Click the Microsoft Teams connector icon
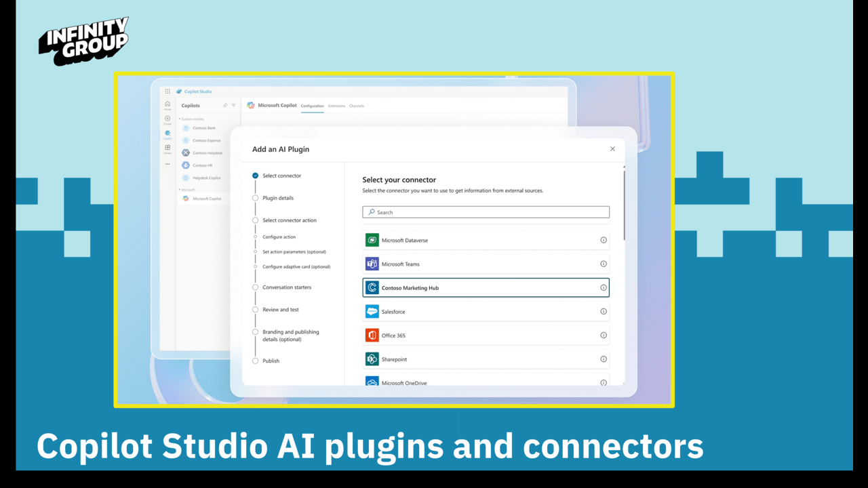Screen dimensions: 868x488 [372, 264]
